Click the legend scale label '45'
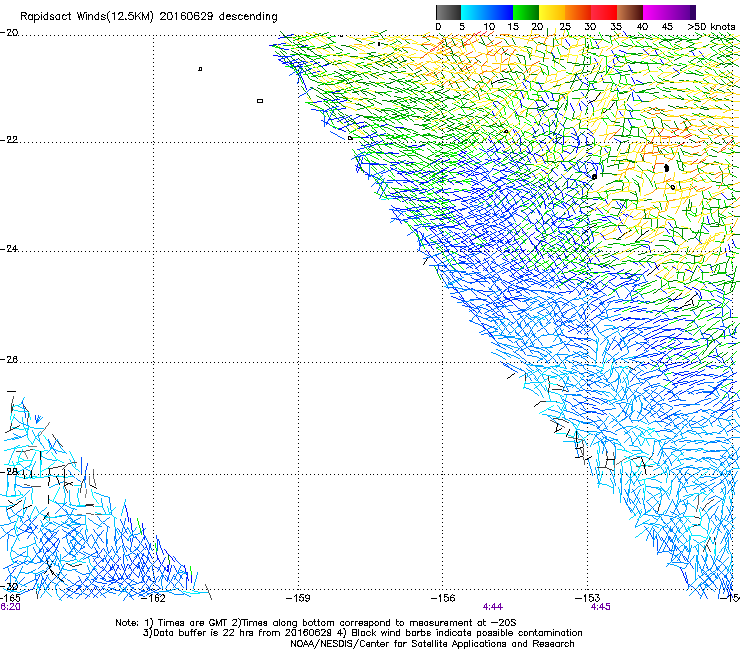Image resolution: width=740 pixels, height=650 pixels. point(667,26)
